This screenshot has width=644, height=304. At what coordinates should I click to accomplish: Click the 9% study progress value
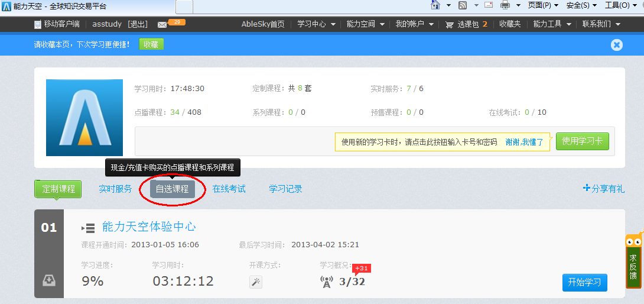93,282
